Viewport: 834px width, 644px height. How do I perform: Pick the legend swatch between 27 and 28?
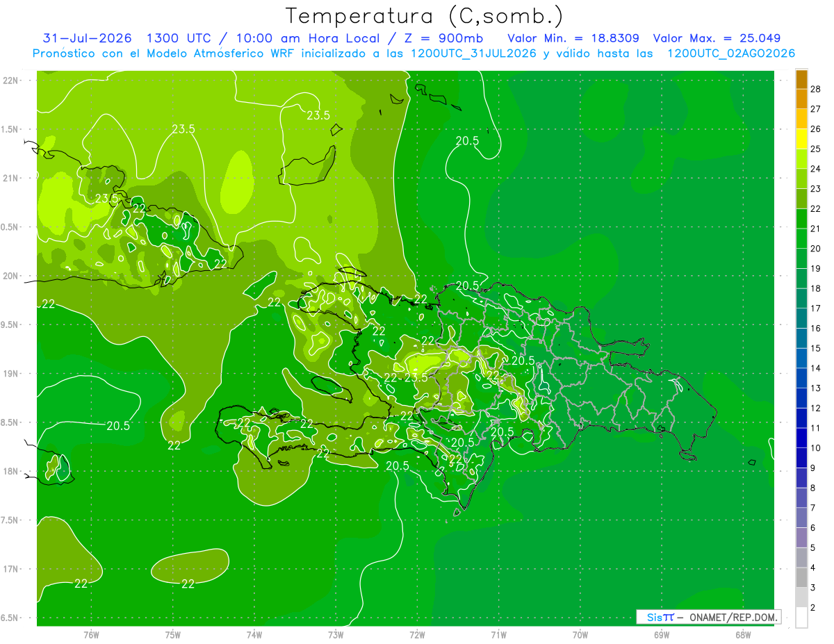pos(801,99)
